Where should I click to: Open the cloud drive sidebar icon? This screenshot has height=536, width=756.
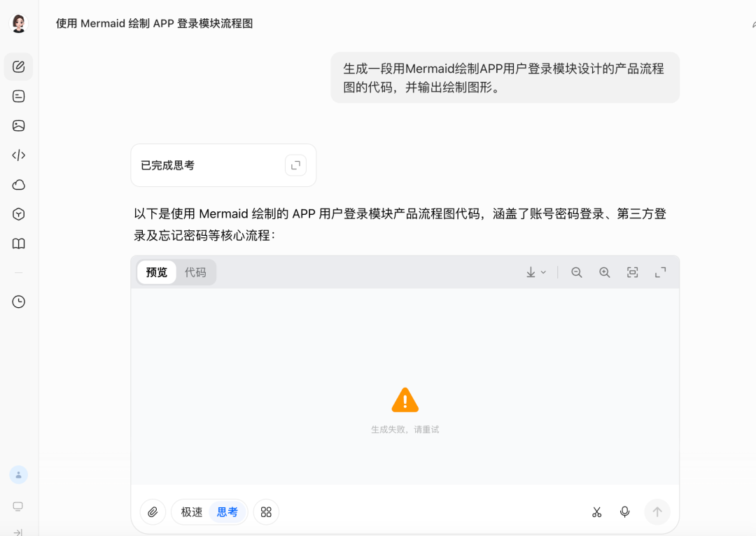click(18, 185)
